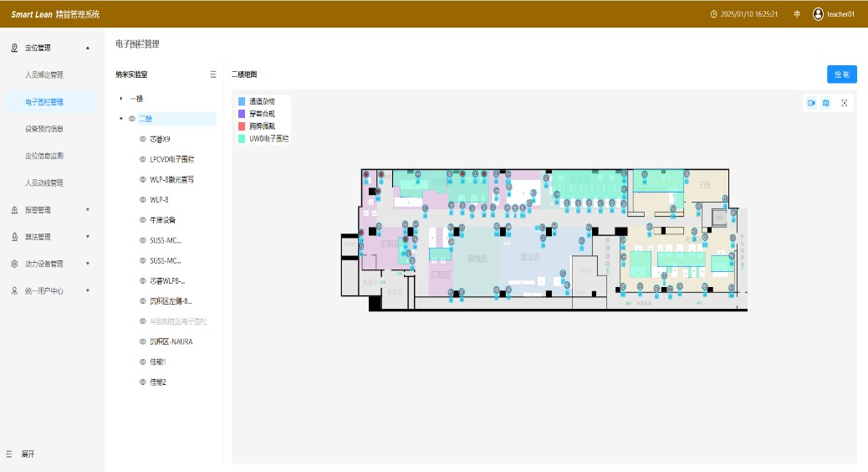Click the 统一用户中心 person icon

14,291
